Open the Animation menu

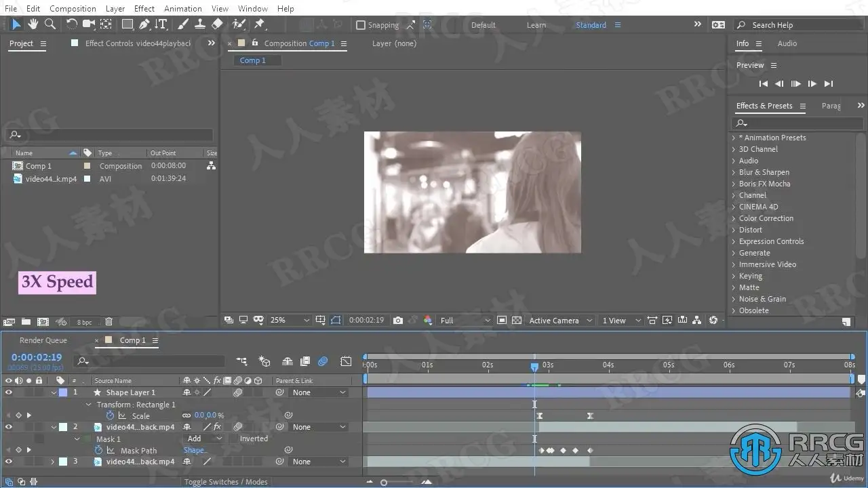coord(182,8)
